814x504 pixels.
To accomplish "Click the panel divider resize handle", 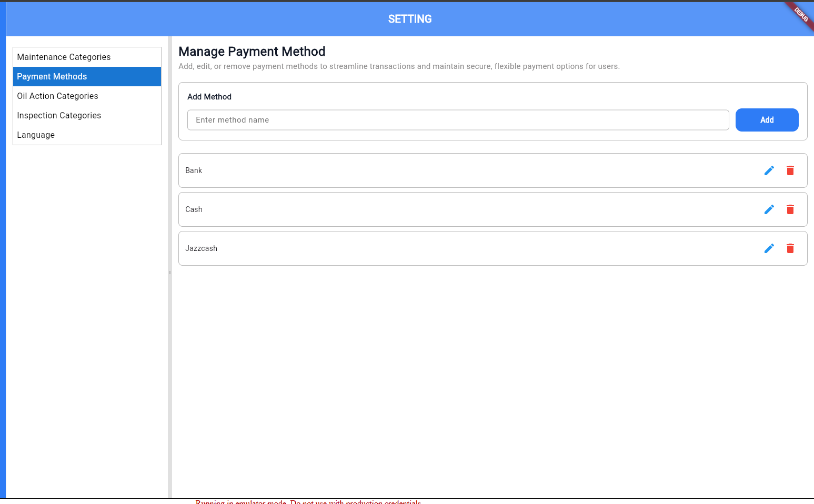I will point(170,273).
